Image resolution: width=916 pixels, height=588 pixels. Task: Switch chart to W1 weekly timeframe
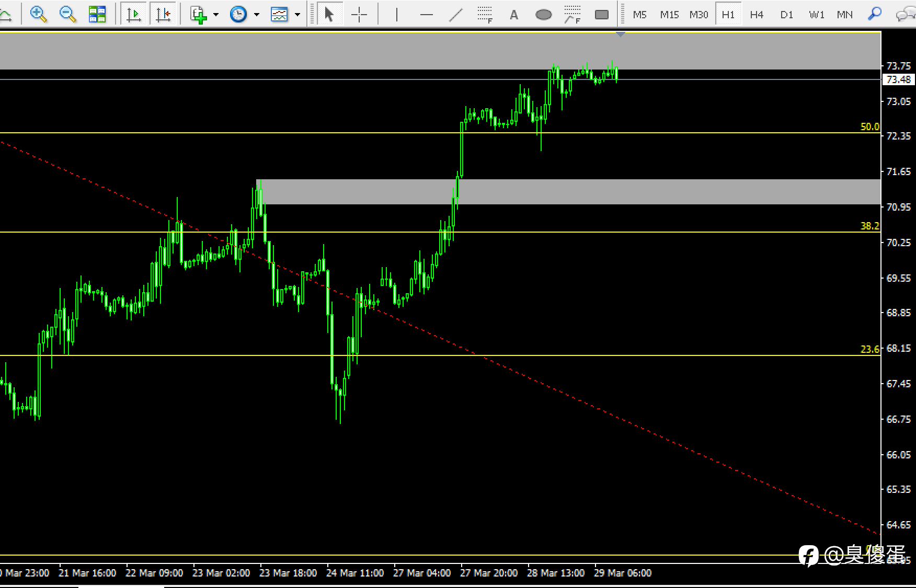pos(816,15)
